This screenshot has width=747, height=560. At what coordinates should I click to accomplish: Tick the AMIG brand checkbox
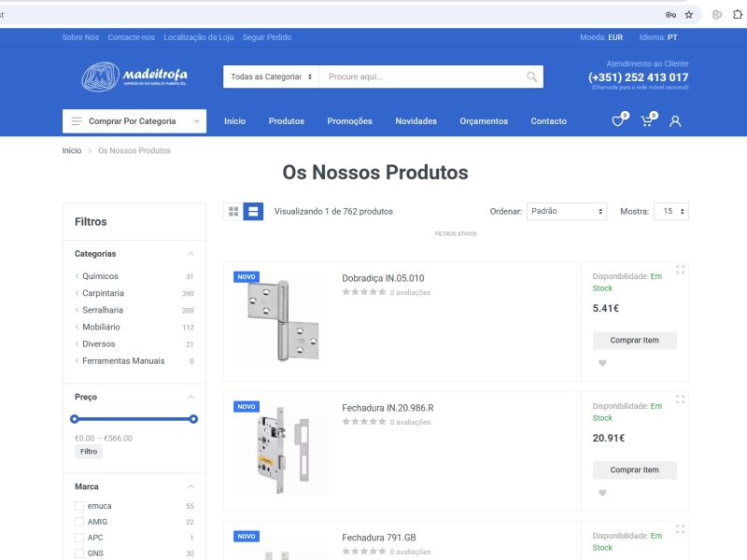79,522
